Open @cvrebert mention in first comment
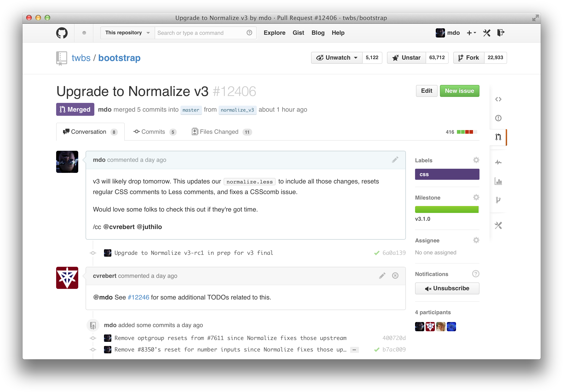The width and height of the screenshot is (563, 392). pyautogui.click(x=119, y=227)
